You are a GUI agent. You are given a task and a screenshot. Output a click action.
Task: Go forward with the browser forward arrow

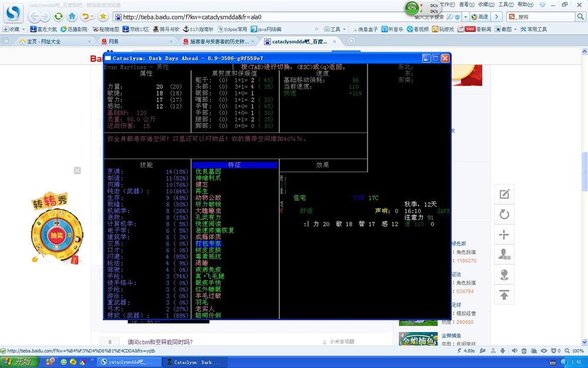pyautogui.click(x=45, y=16)
